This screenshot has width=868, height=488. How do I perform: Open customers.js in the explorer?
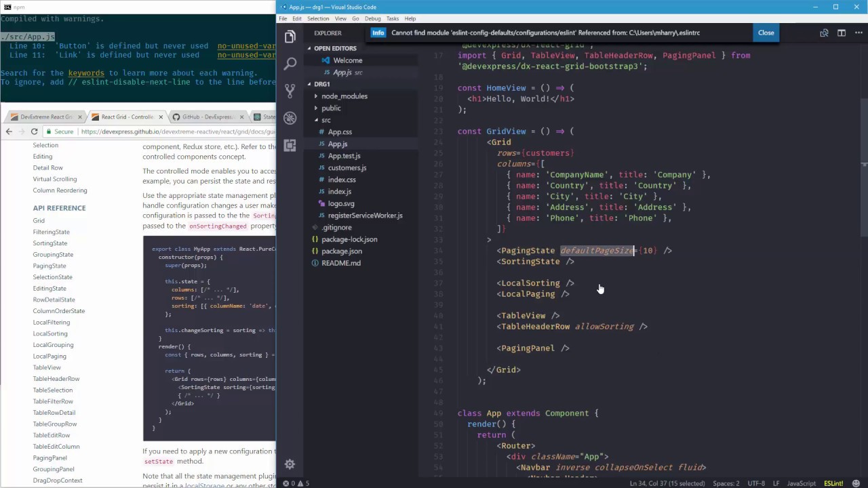(x=347, y=167)
